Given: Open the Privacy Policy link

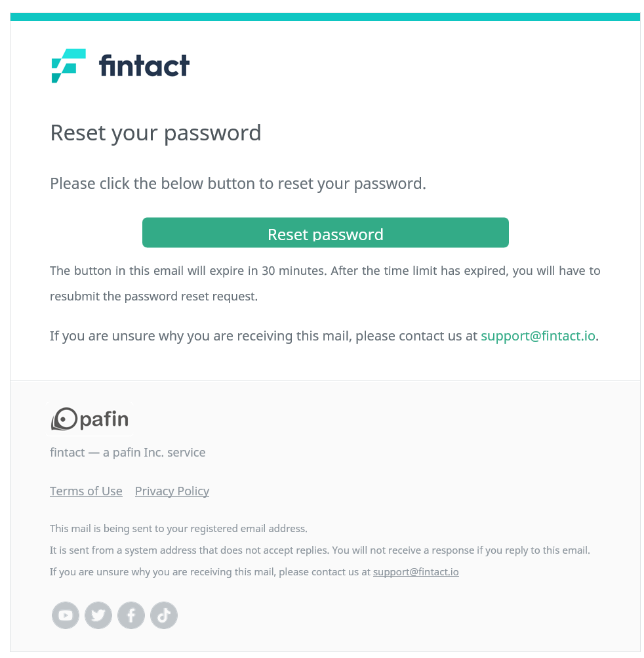Looking at the screenshot, I should click(x=172, y=491).
